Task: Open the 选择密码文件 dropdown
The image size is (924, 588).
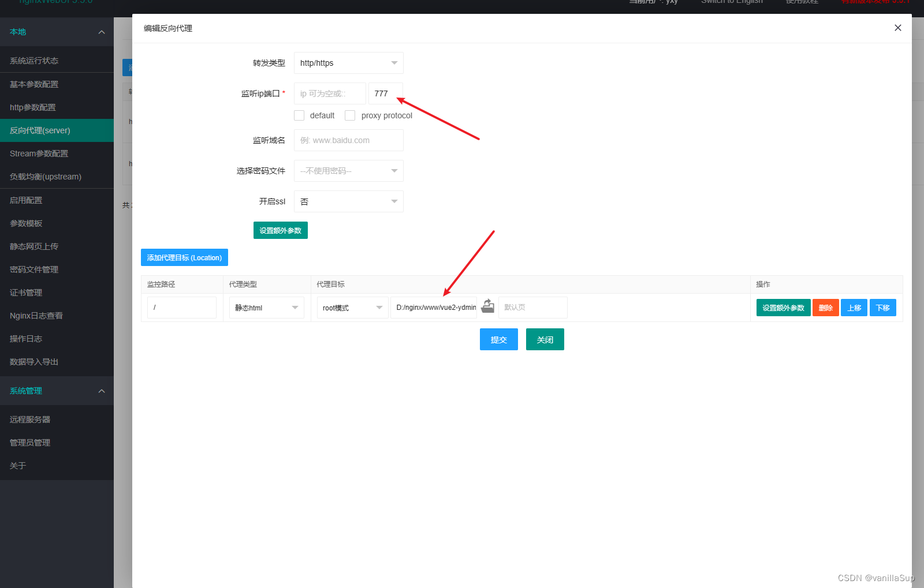Action: (348, 171)
